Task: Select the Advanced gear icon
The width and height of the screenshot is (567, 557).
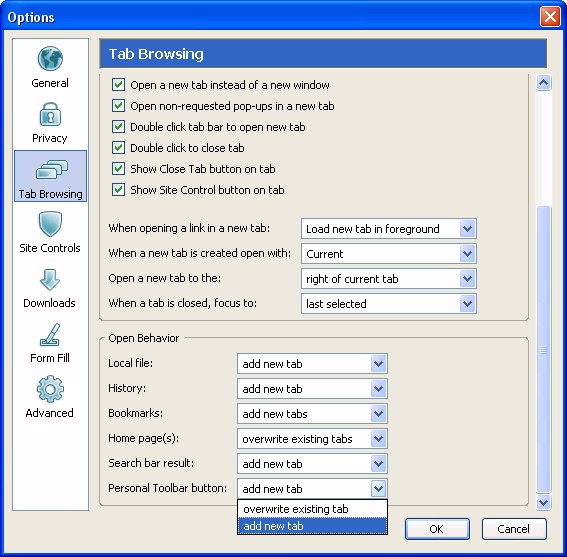Action: coord(50,389)
